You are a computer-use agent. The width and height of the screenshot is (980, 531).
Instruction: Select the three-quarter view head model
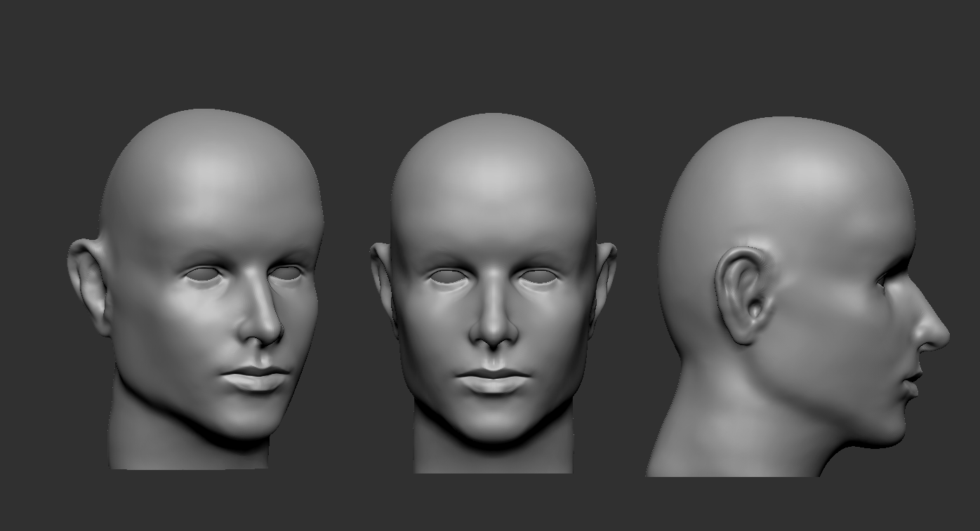tap(196, 289)
